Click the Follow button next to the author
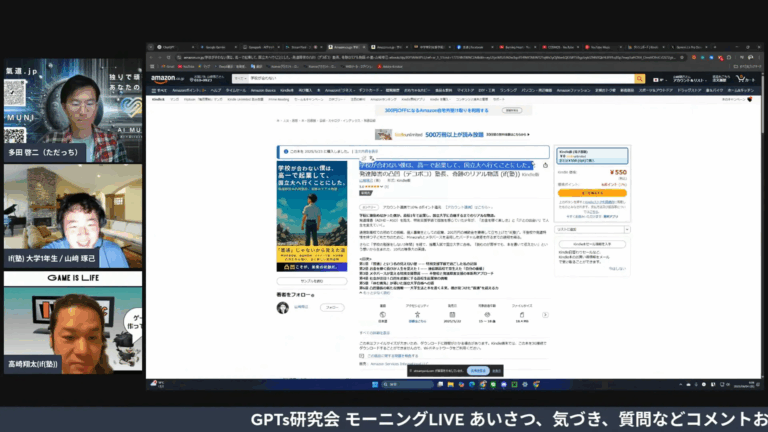Viewport: 768px width, 432px height. coord(332,308)
